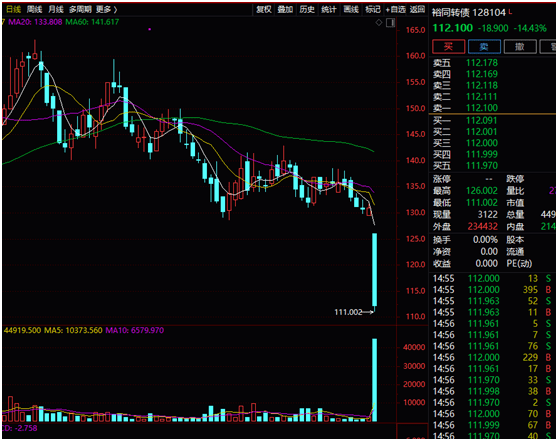Switch to the 日线 daily chart tab
This screenshot has width=558, height=441.
click(x=13, y=9)
